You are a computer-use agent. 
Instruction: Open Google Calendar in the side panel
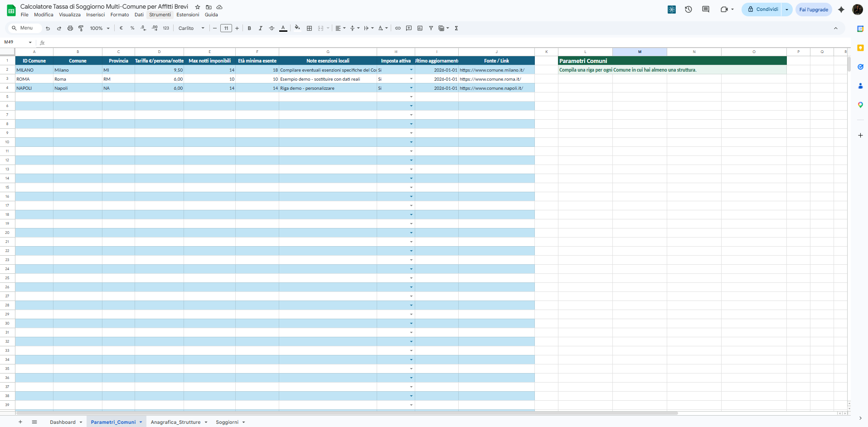pos(861,29)
